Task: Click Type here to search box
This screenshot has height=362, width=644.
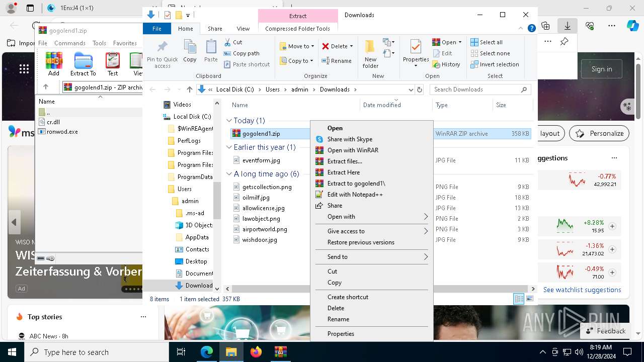Action: 97,352
